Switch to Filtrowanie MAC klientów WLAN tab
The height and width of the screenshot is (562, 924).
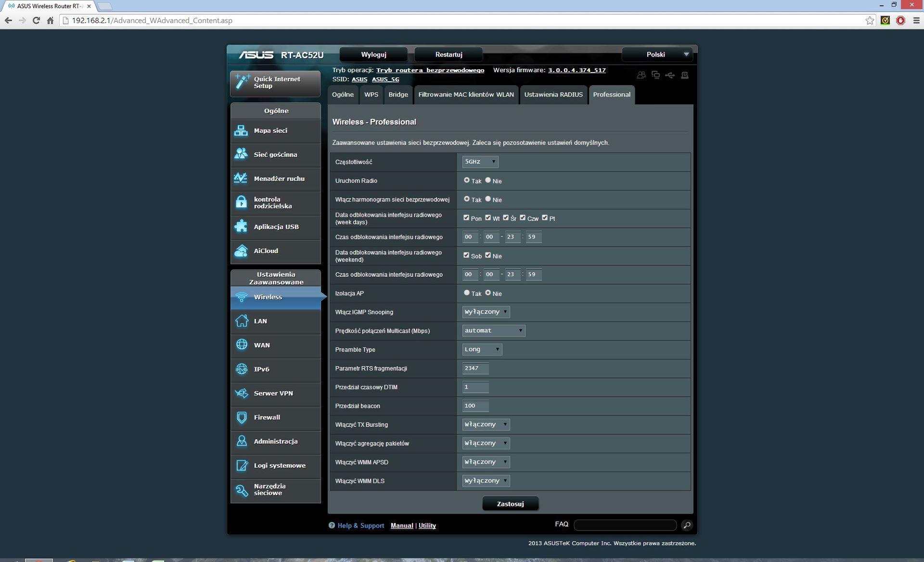[x=466, y=95]
